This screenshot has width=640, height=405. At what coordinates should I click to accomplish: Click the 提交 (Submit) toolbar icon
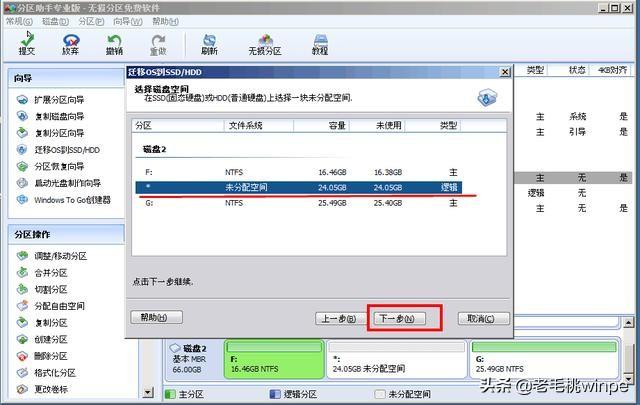[27, 44]
